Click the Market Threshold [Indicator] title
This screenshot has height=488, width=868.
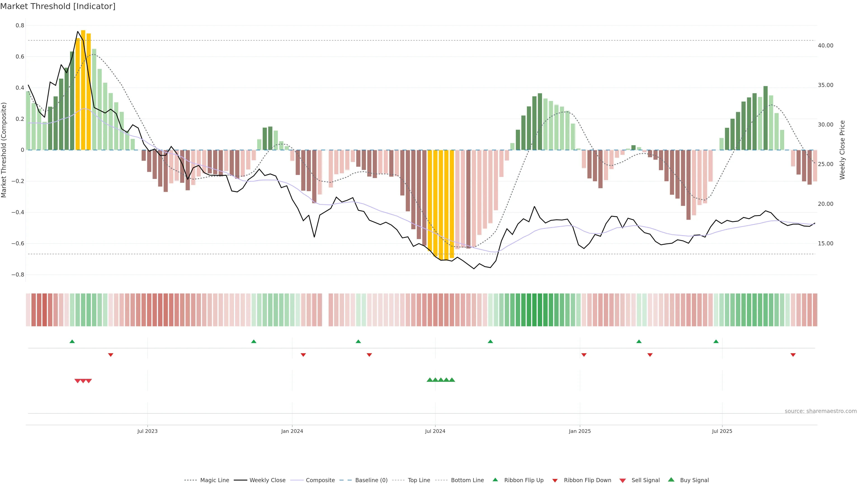tap(58, 6)
